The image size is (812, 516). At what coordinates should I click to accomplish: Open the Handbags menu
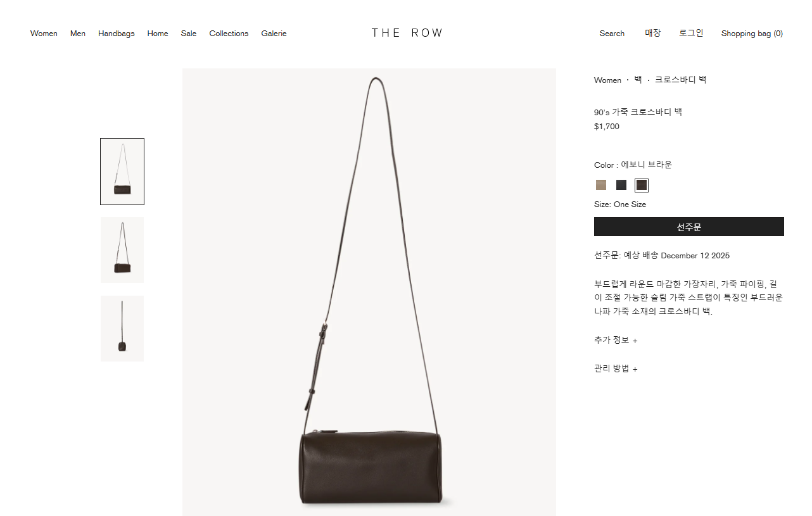pos(117,34)
